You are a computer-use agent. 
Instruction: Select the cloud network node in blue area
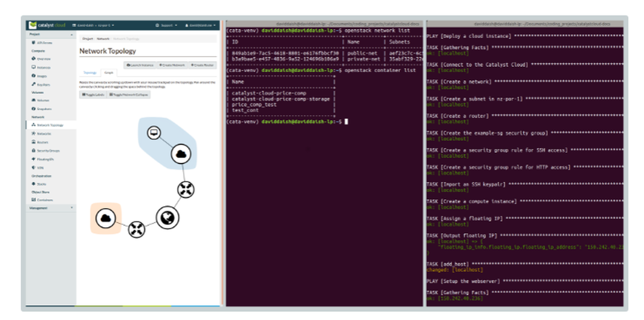tap(181, 155)
